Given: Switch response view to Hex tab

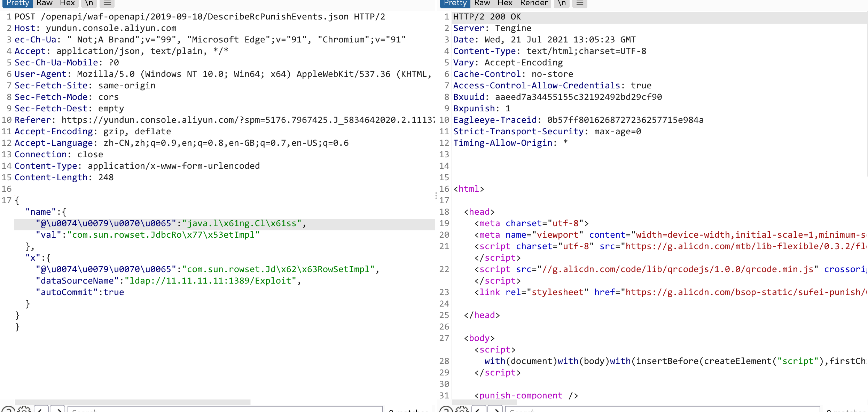Looking at the screenshot, I should click(505, 3).
